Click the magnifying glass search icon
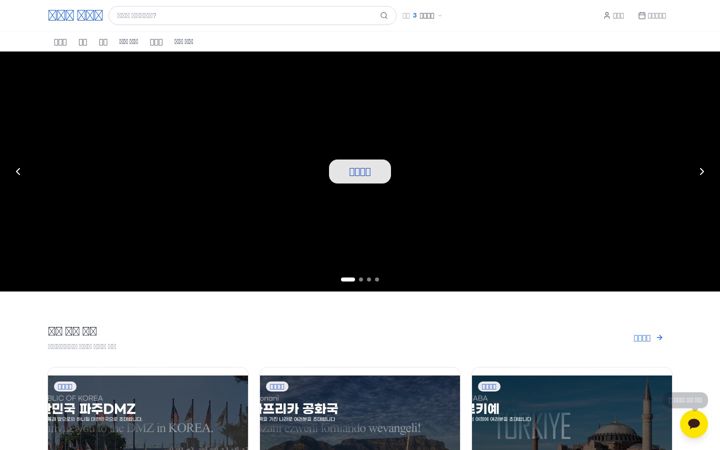Screen dimensions: 720x450 (384, 16)
